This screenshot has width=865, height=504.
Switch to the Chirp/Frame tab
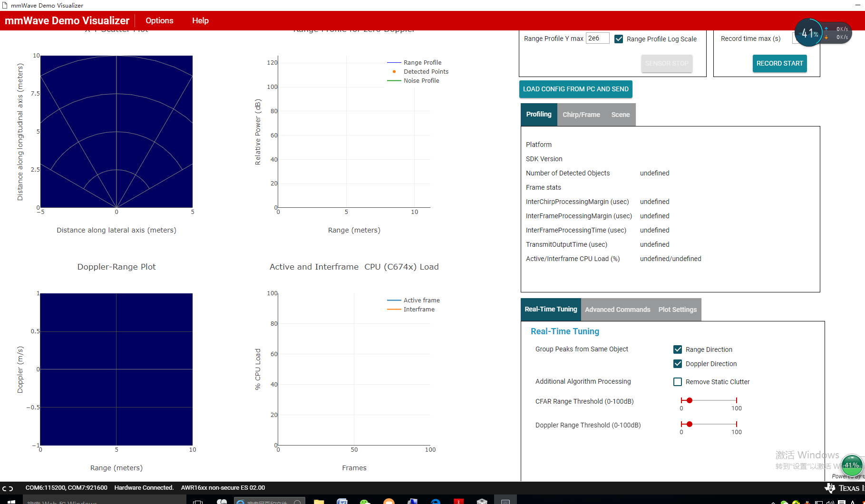pos(581,115)
